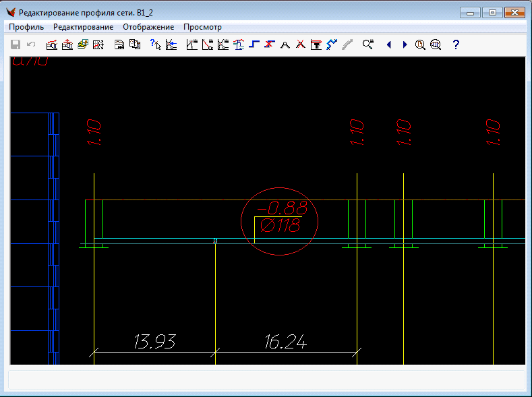Viewport: 532px width, 397px height.
Task: Click the yellow layered-map icon in toolbar
Action: coord(83,44)
